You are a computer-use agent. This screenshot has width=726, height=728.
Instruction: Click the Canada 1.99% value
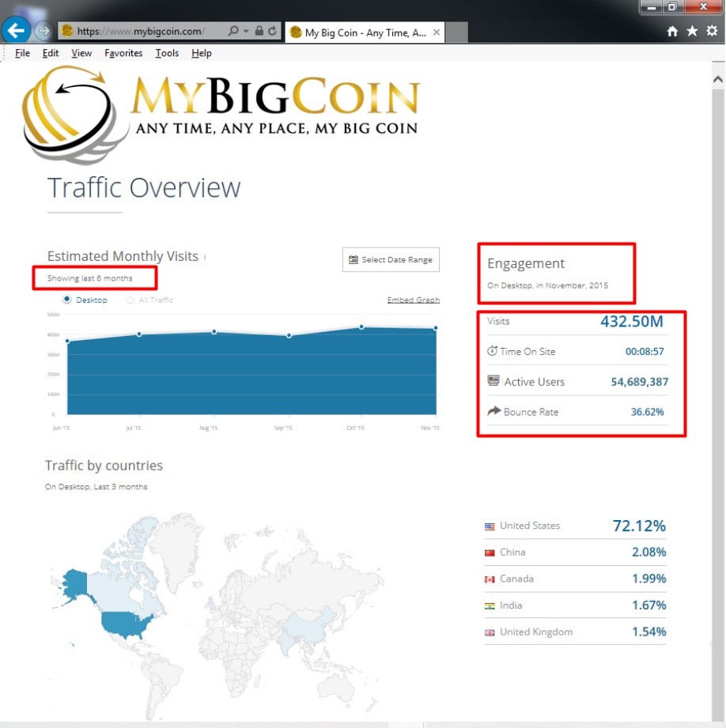(649, 579)
